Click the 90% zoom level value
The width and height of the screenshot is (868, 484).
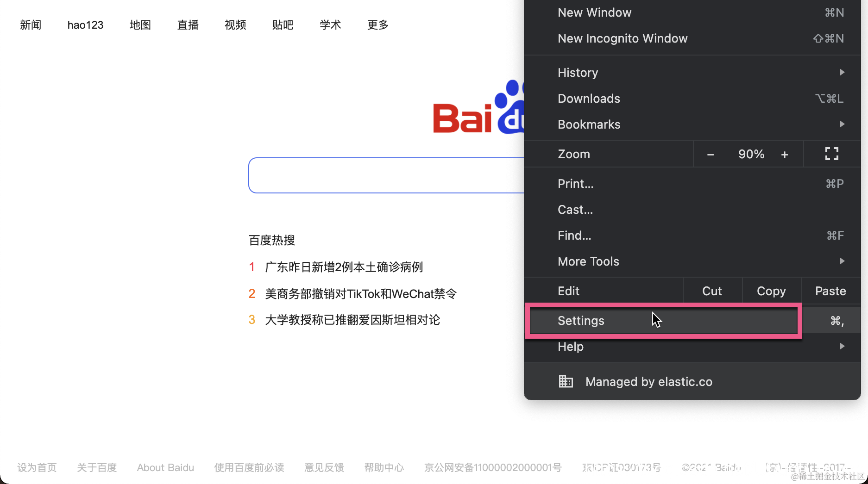(x=751, y=154)
